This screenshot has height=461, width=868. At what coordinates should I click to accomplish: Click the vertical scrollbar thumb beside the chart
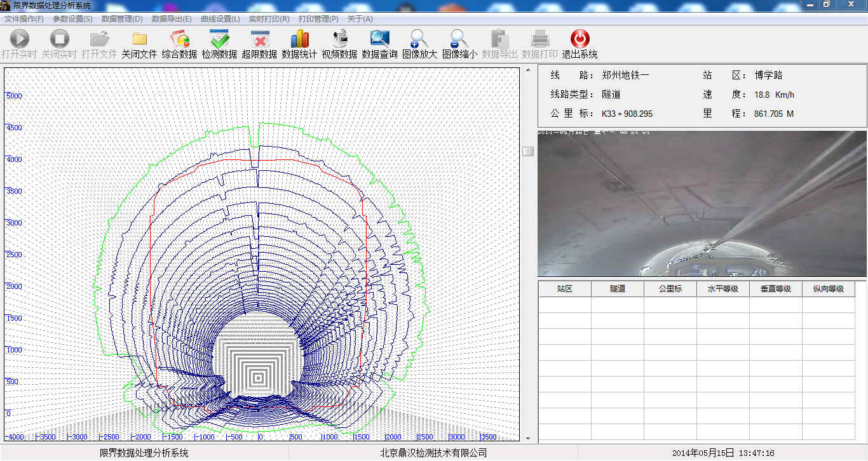[x=528, y=150]
